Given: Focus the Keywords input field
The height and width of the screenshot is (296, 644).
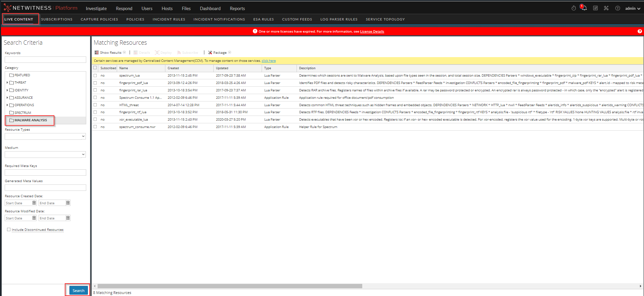Looking at the screenshot, I should pyautogui.click(x=45, y=59).
